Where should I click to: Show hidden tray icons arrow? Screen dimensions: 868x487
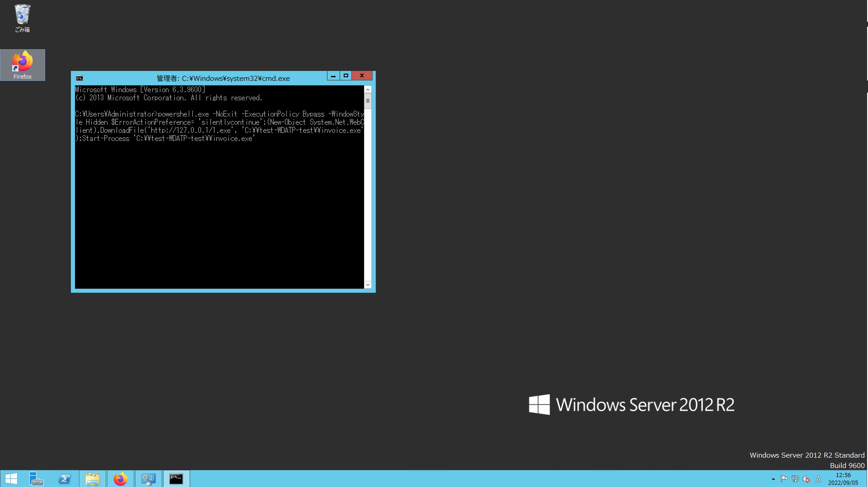tap(773, 479)
